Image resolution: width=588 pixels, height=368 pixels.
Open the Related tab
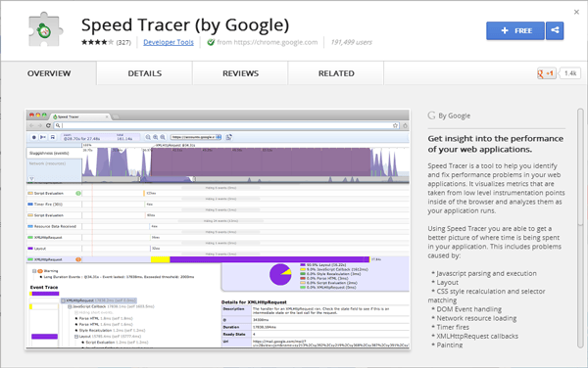tap(336, 73)
